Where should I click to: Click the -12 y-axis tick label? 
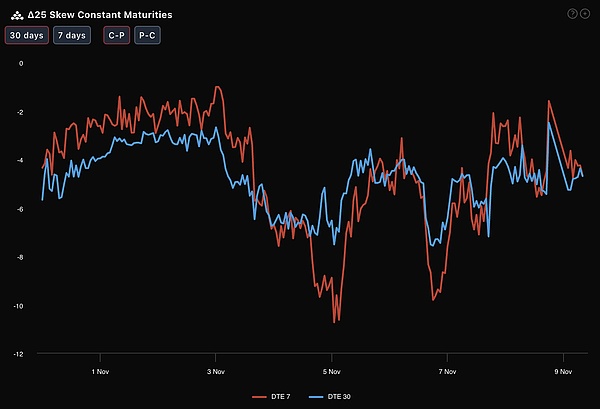[18, 354]
